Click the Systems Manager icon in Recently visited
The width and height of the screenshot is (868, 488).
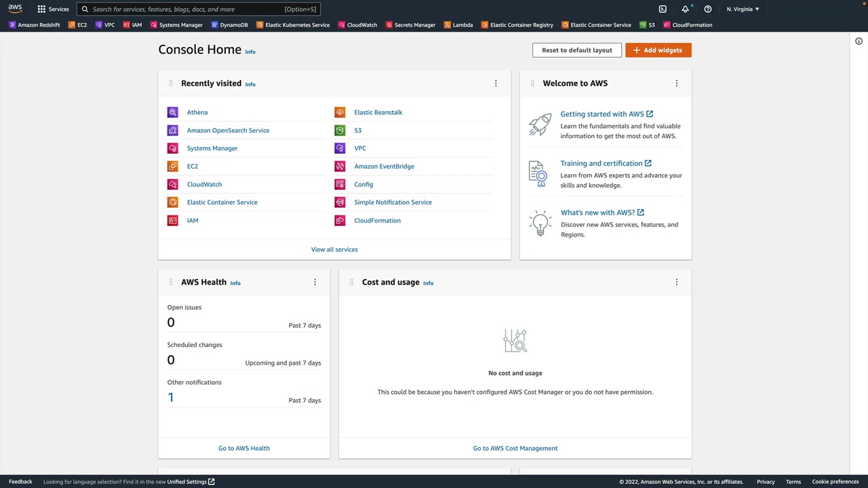tap(173, 148)
